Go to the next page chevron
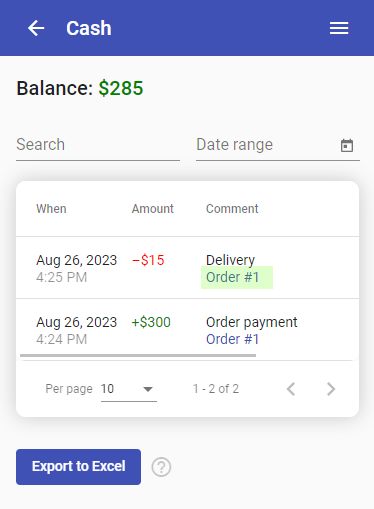 (331, 389)
